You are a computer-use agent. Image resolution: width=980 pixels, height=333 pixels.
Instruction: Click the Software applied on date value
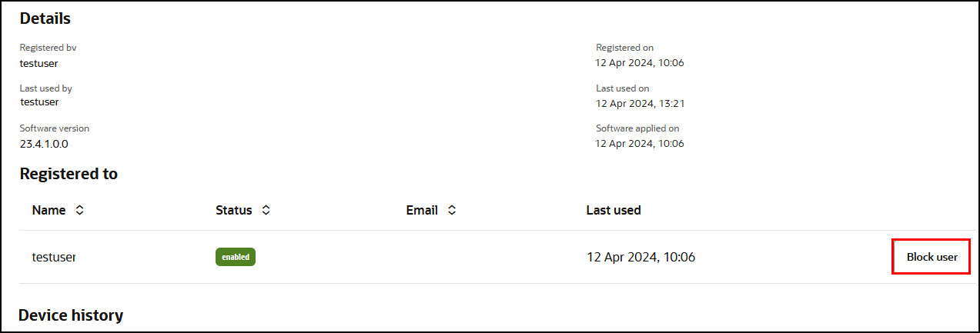tap(640, 143)
